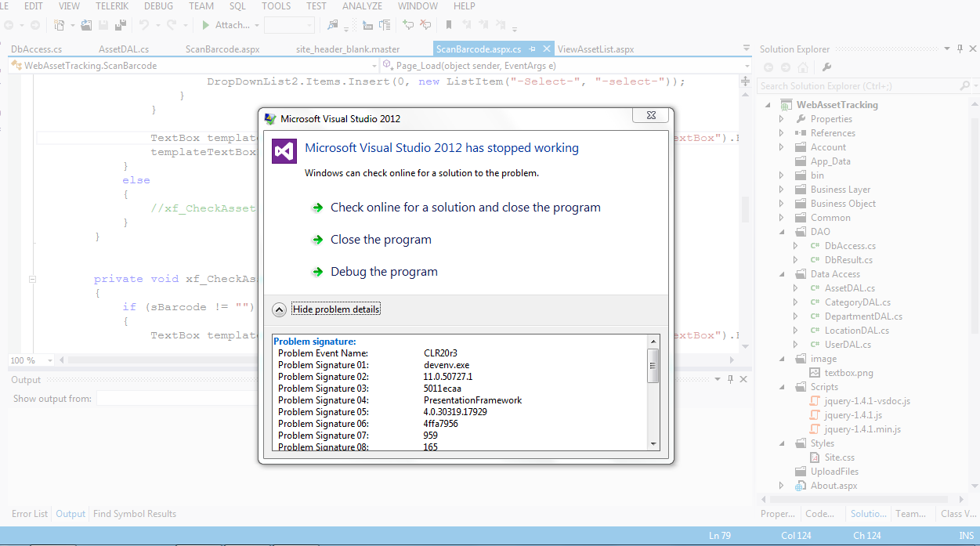Click the Undo toolbar icon
Viewport: 980px width, 546px height.
144,25
